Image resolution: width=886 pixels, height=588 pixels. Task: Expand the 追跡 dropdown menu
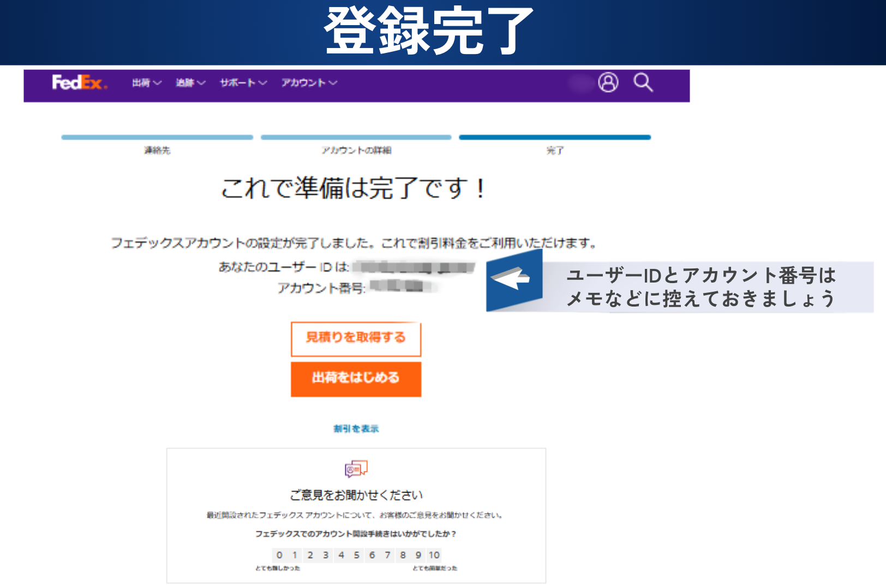point(190,83)
